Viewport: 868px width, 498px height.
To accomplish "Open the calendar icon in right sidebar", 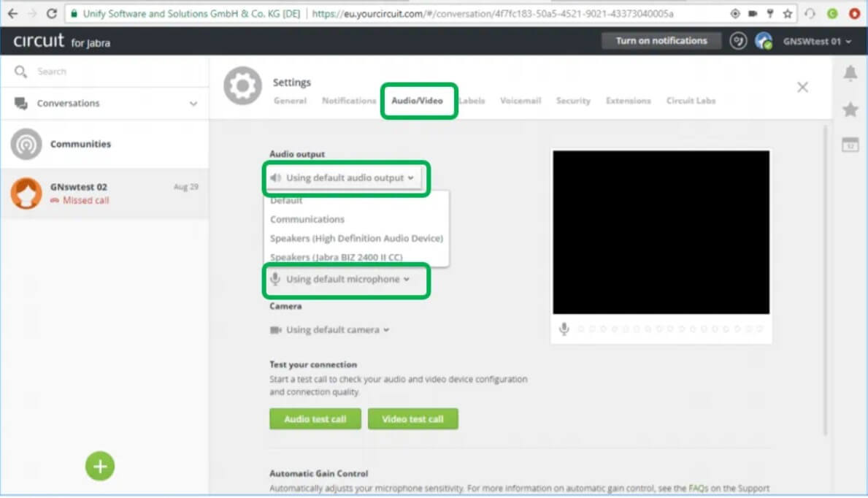I will point(850,145).
